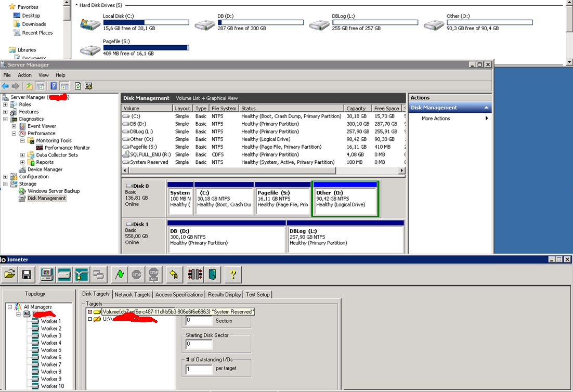Click the Exit door icon in Iometer
573x392 pixels.
[x=212, y=274]
